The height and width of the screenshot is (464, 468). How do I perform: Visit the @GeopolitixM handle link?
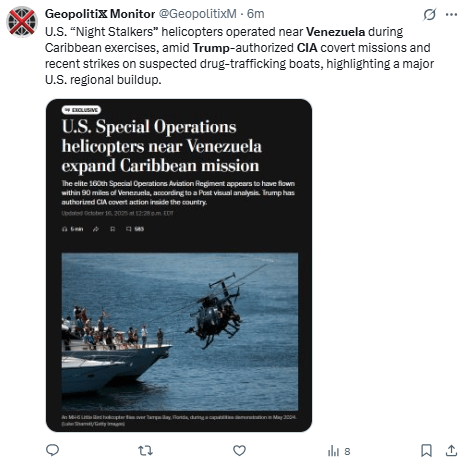pos(197,14)
